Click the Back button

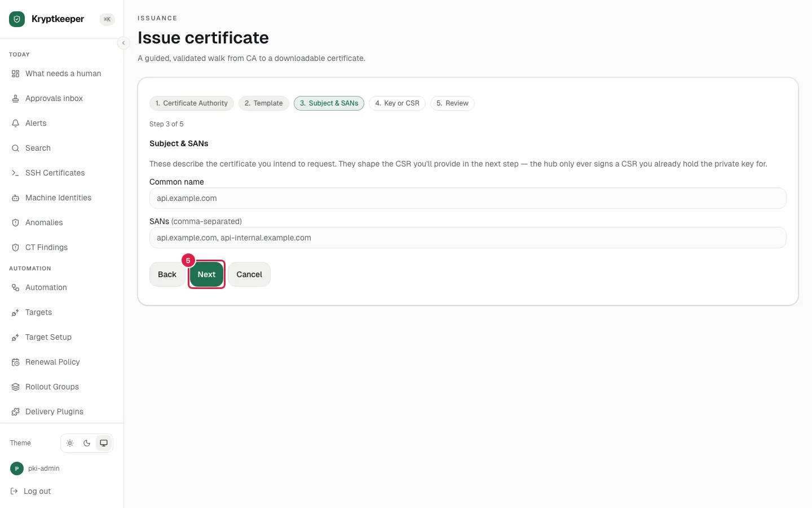(167, 274)
